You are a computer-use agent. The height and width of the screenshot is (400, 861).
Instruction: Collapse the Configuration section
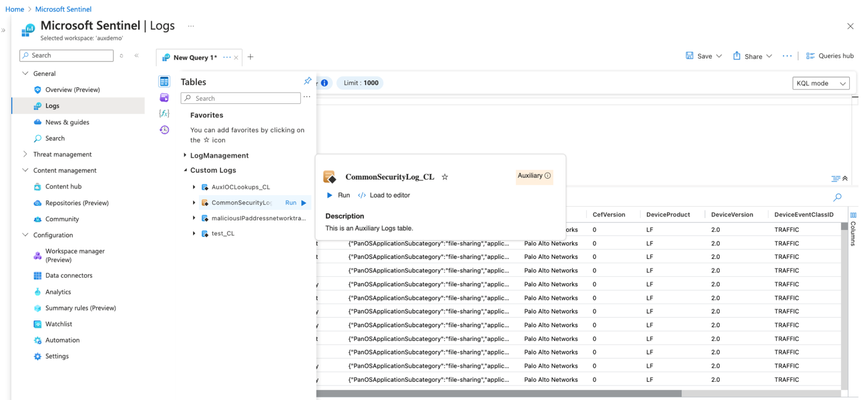24,235
